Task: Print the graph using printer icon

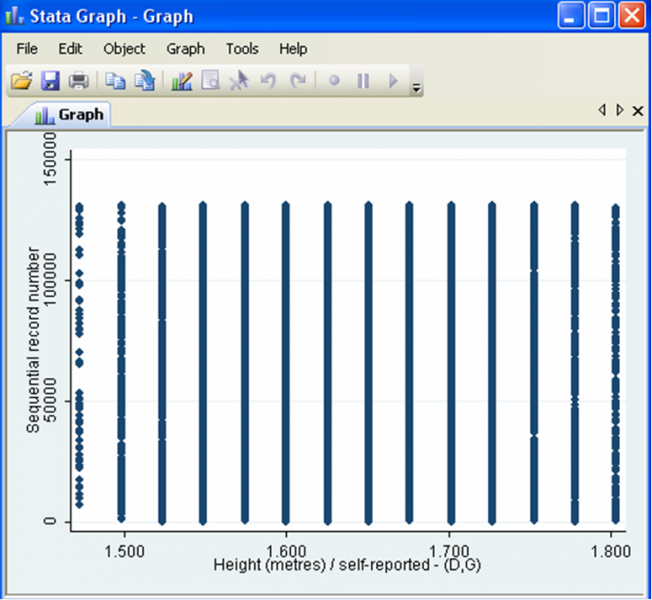Action: click(78, 81)
